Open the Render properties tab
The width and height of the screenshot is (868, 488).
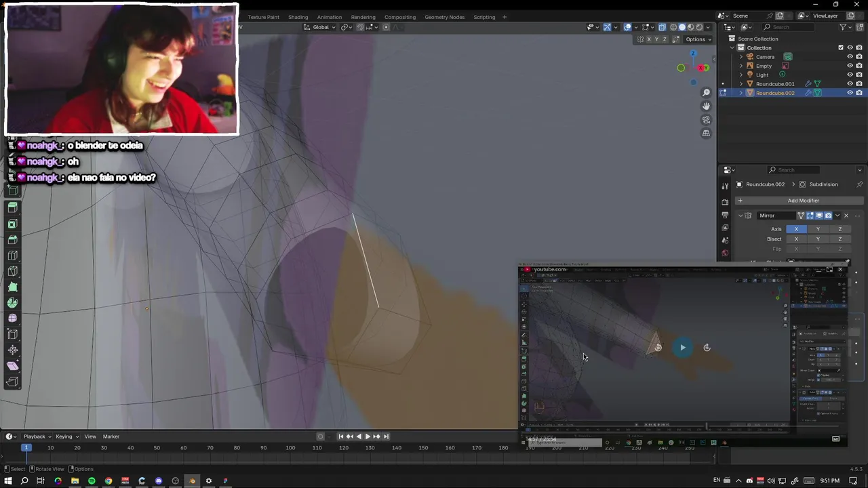coord(725,202)
